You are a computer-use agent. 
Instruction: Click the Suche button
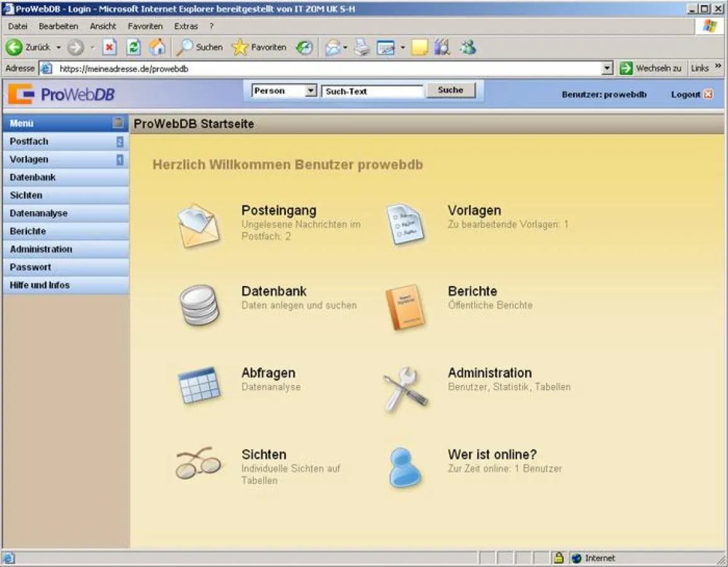coord(450,90)
